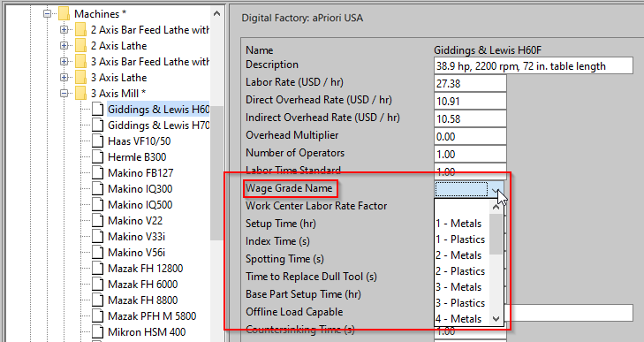This screenshot has width=644, height=342.
Task: Edit the Direct Overhead Rate field
Action: pyautogui.click(x=470, y=101)
